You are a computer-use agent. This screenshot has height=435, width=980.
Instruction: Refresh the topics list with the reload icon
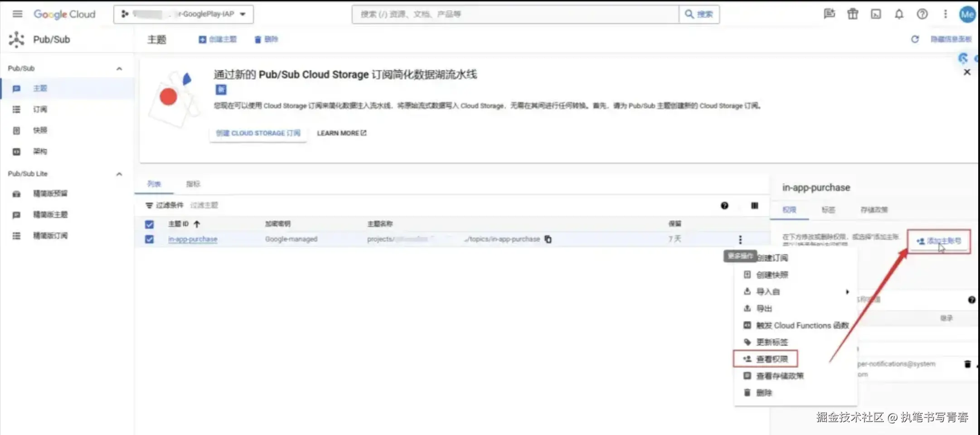point(915,39)
